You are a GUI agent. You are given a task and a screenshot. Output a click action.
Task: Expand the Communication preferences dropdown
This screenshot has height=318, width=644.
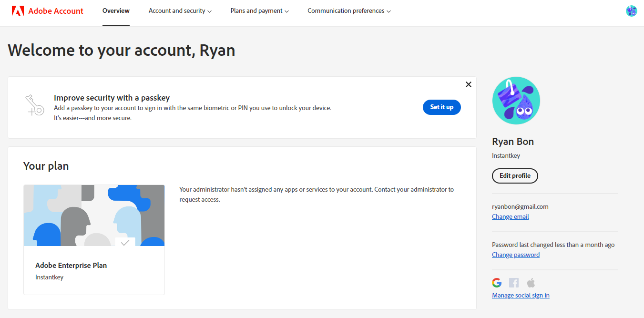[x=349, y=11]
